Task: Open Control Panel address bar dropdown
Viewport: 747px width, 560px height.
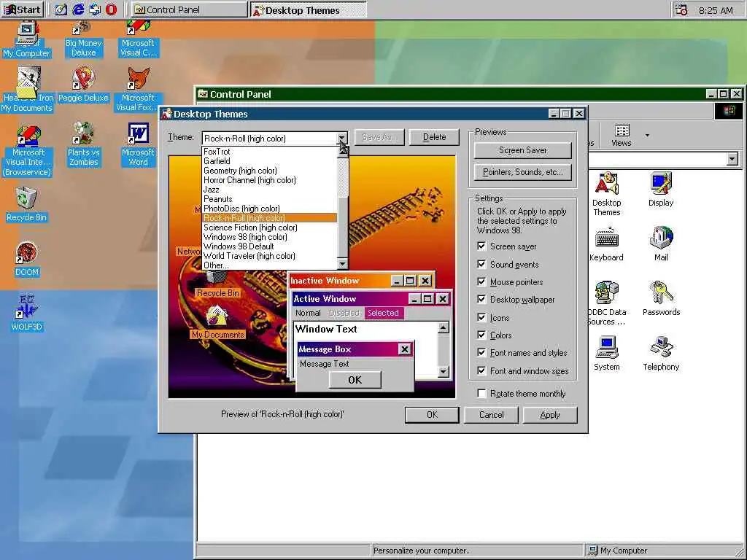Action: point(732,159)
